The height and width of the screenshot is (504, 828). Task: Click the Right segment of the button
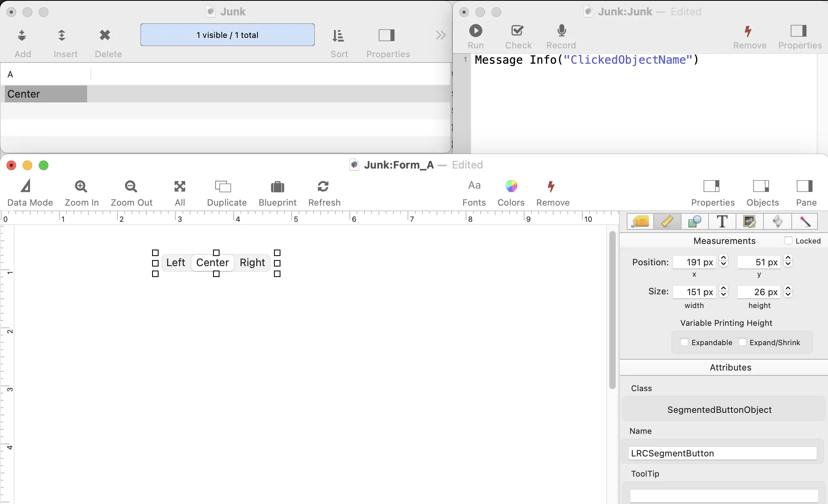[252, 262]
